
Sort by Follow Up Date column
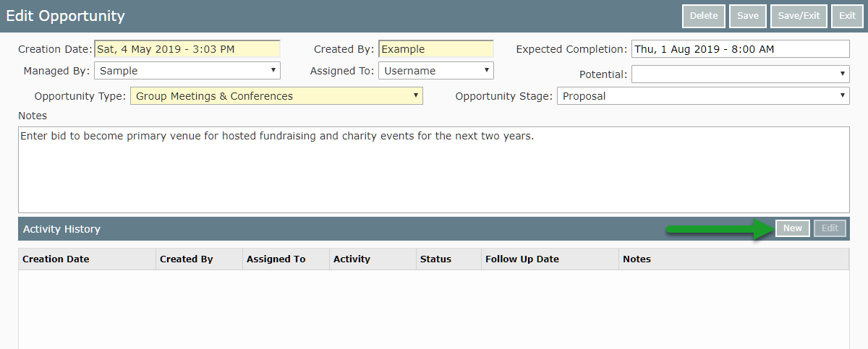tap(522, 259)
